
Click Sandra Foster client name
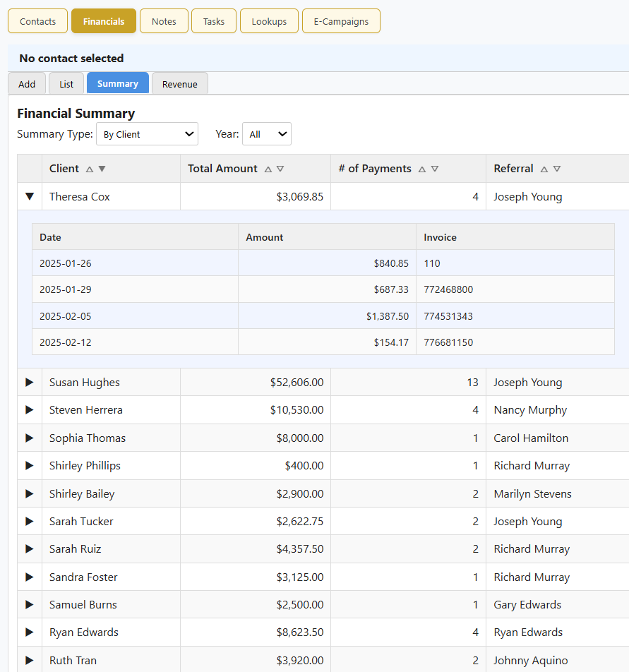point(83,577)
